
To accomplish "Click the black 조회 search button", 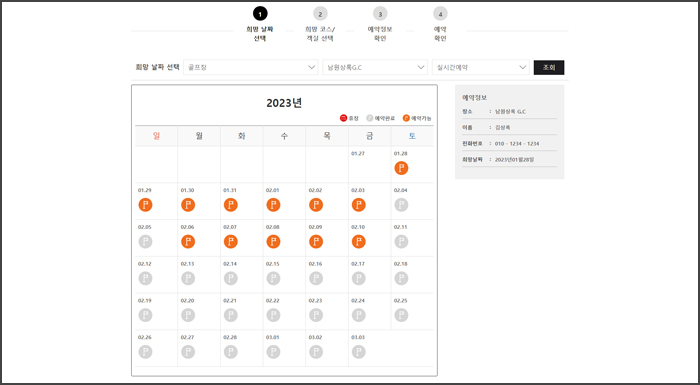I will (x=549, y=67).
